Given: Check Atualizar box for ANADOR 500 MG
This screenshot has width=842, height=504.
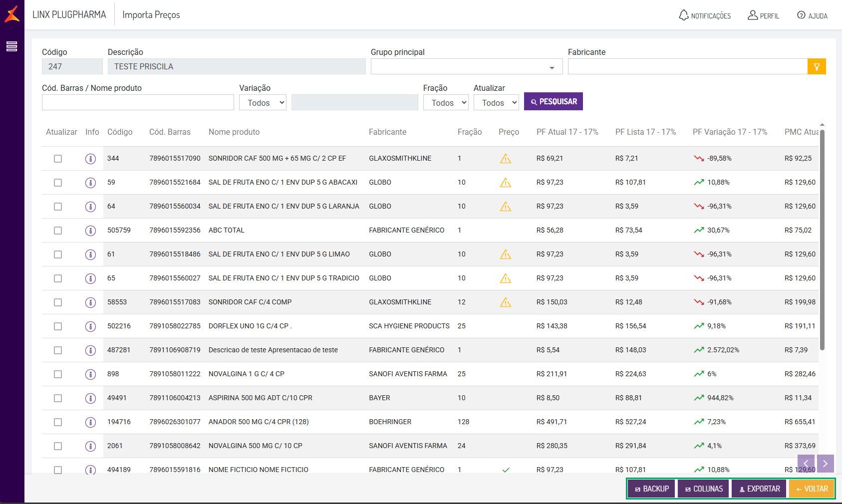Looking at the screenshot, I should [58, 422].
